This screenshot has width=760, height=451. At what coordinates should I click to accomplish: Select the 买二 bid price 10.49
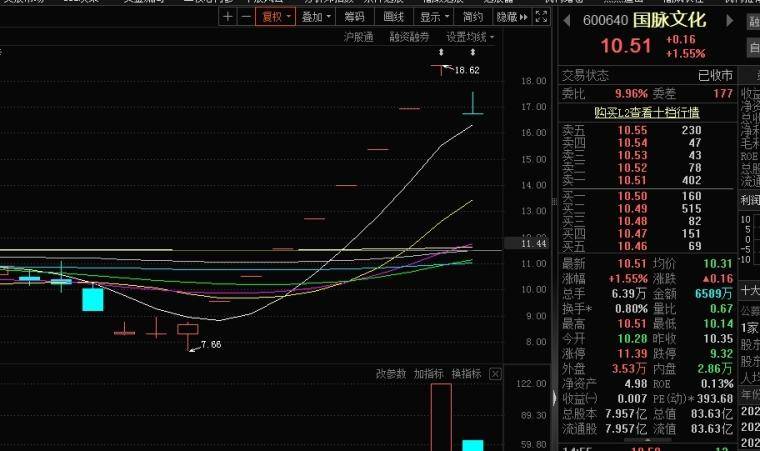click(632, 209)
